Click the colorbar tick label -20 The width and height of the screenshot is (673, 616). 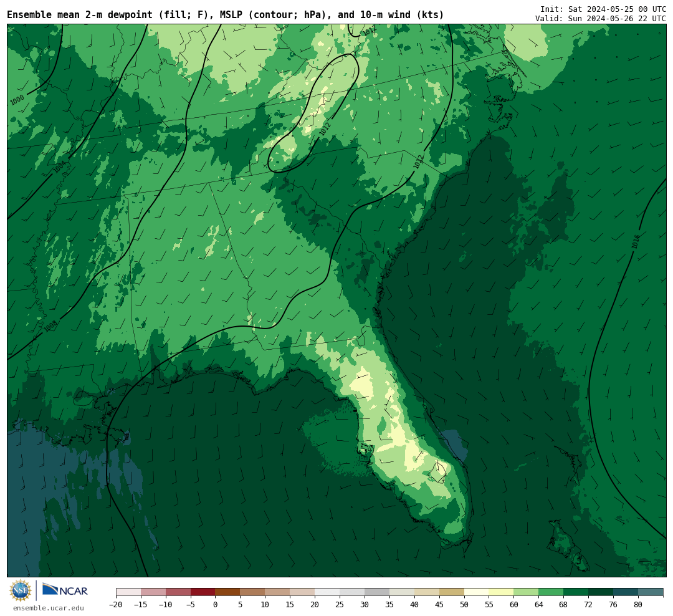[116, 605]
